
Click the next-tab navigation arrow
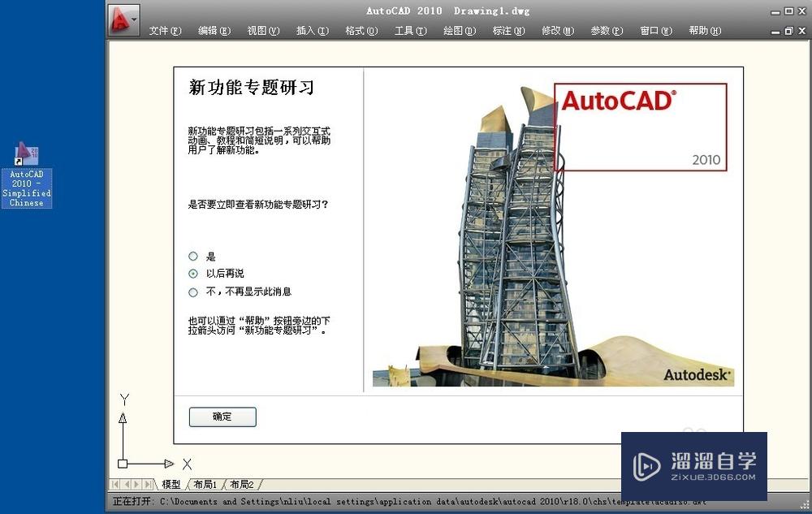136,484
